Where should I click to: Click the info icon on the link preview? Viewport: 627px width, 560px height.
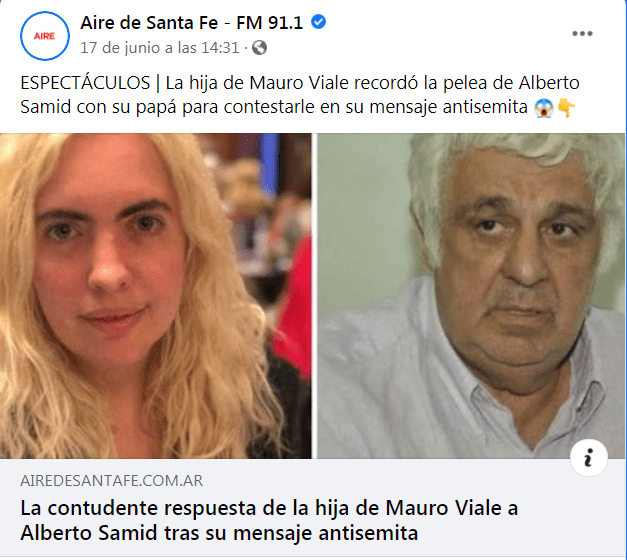(589, 458)
